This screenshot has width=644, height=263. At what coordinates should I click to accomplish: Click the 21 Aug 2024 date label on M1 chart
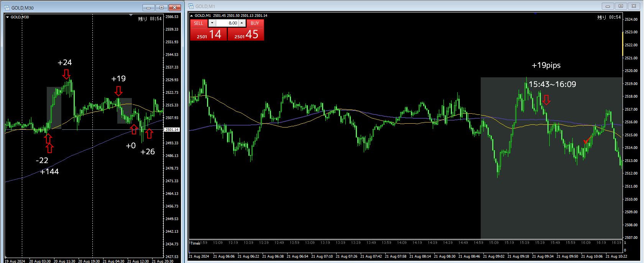pyautogui.click(x=199, y=256)
